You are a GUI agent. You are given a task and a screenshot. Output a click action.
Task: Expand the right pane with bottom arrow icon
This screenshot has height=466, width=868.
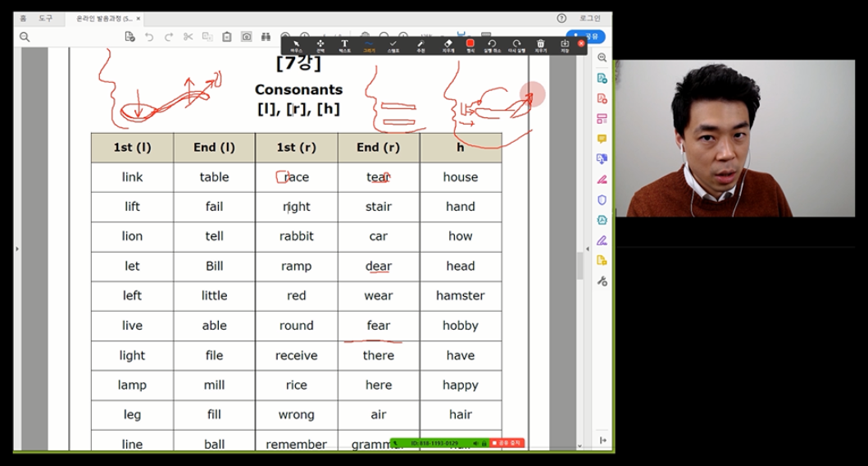(602, 440)
